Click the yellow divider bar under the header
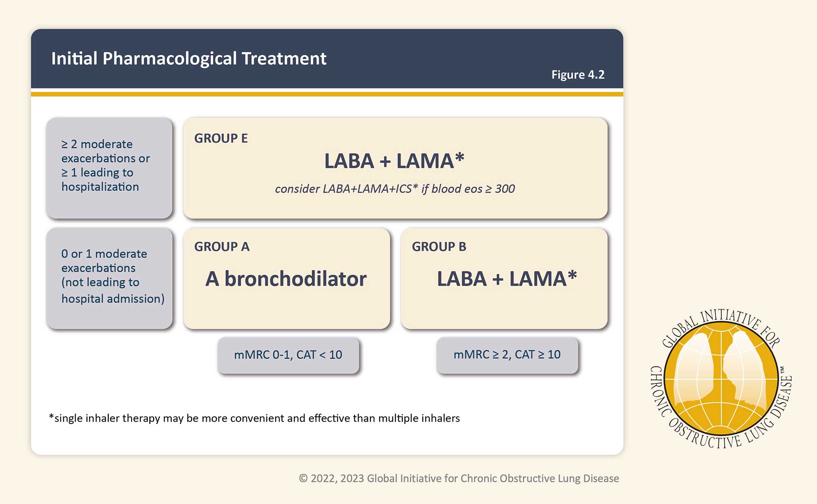This screenshot has width=817, height=504. point(327,94)
